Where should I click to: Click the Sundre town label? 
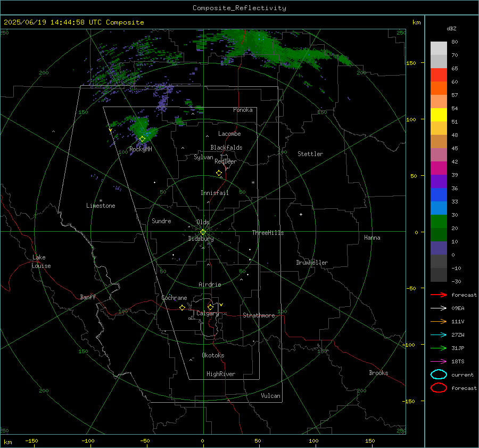[161, 221]
